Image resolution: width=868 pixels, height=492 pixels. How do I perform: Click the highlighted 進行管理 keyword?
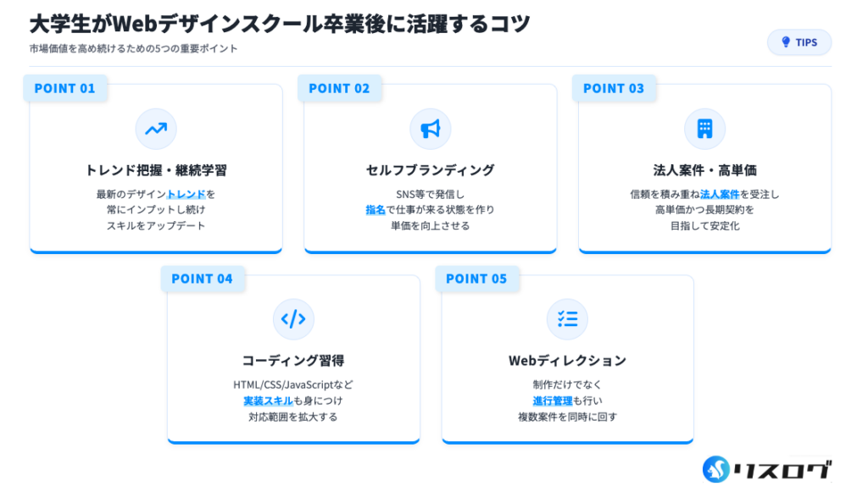coord(553,401)
